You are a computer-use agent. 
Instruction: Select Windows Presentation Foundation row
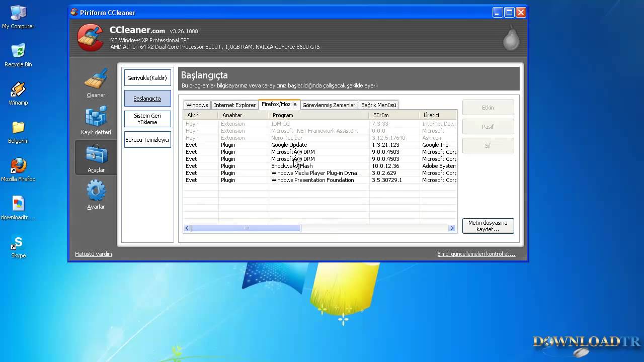[320, 180]
